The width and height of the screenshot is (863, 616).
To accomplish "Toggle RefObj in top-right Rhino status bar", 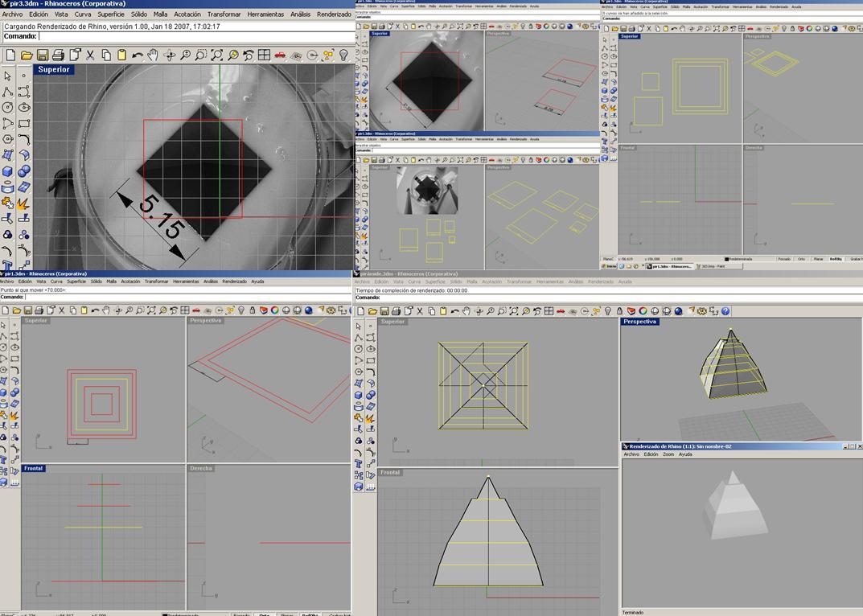I will click(836, 259).
